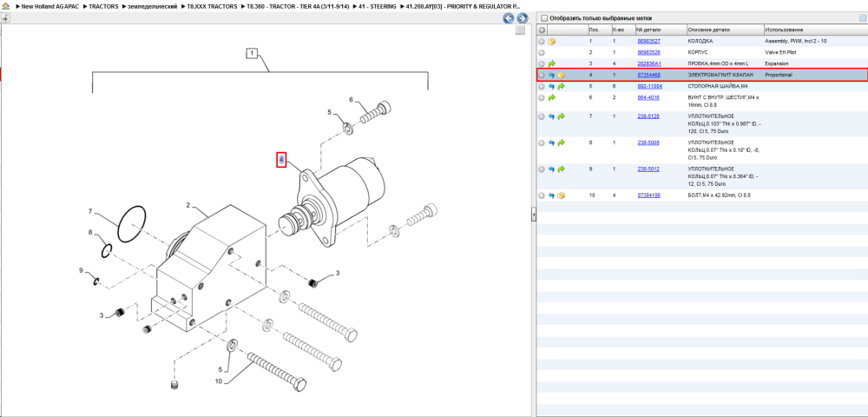Go to next illustration with forward arrow
868x417 pixels.
(x=522, y=18)
